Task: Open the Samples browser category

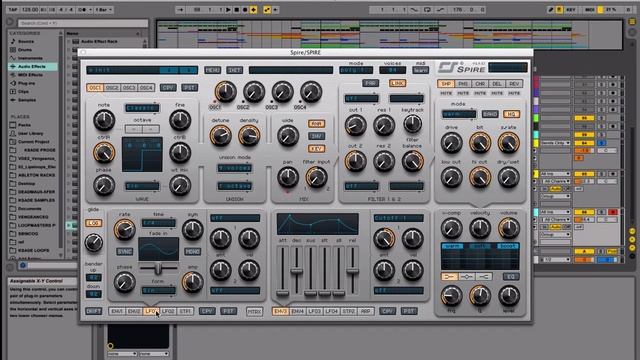Action: pos(27,100)
